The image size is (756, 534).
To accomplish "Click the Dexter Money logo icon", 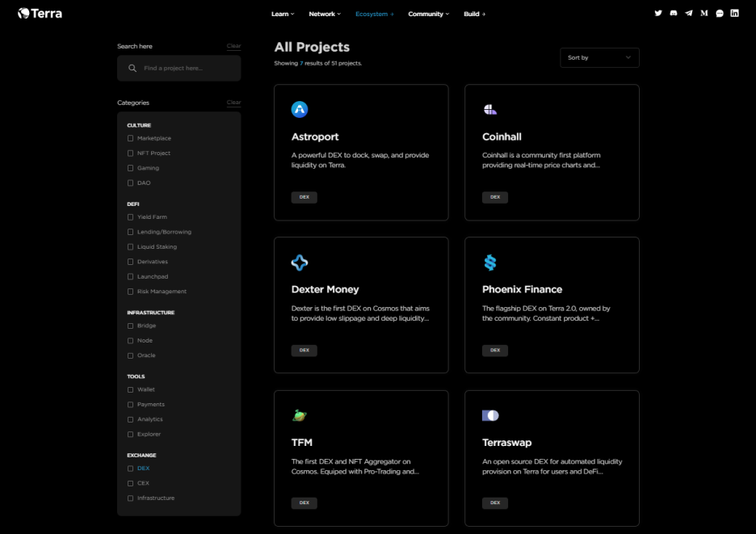I will point(300,263).
